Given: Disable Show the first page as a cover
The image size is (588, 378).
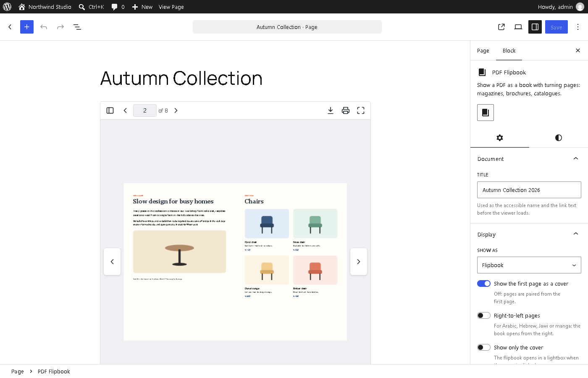Looking at the screenshot, I should [484, 283].
